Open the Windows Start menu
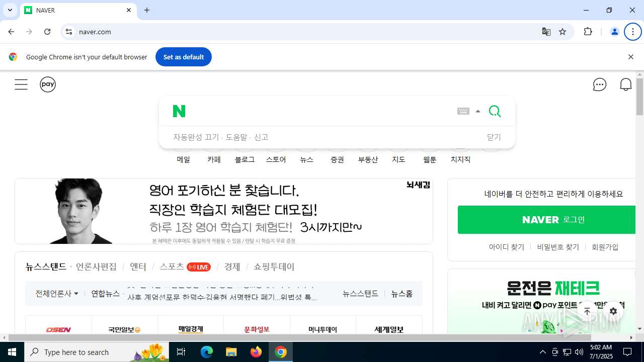This screenshot has width=644, height=362. tap(12, 352)
